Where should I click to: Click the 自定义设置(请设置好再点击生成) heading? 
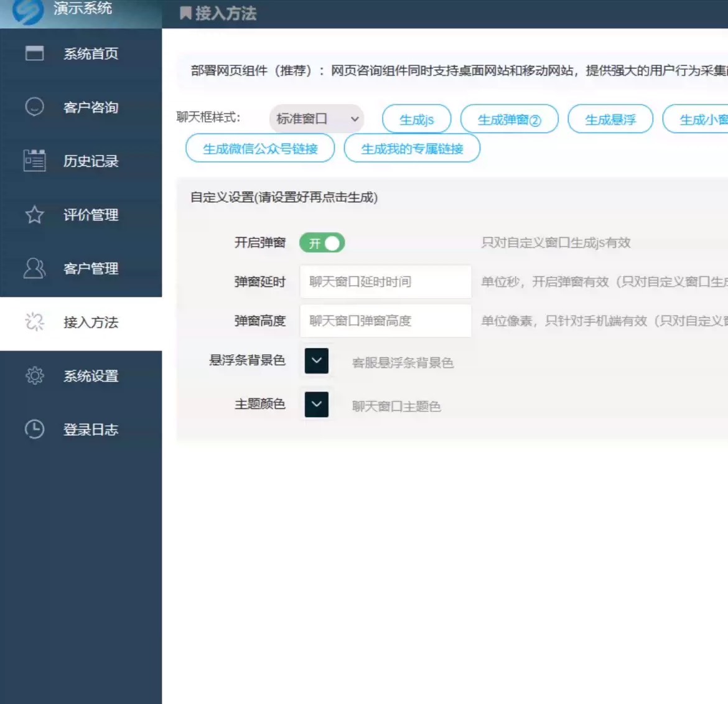tap(284, 197)
